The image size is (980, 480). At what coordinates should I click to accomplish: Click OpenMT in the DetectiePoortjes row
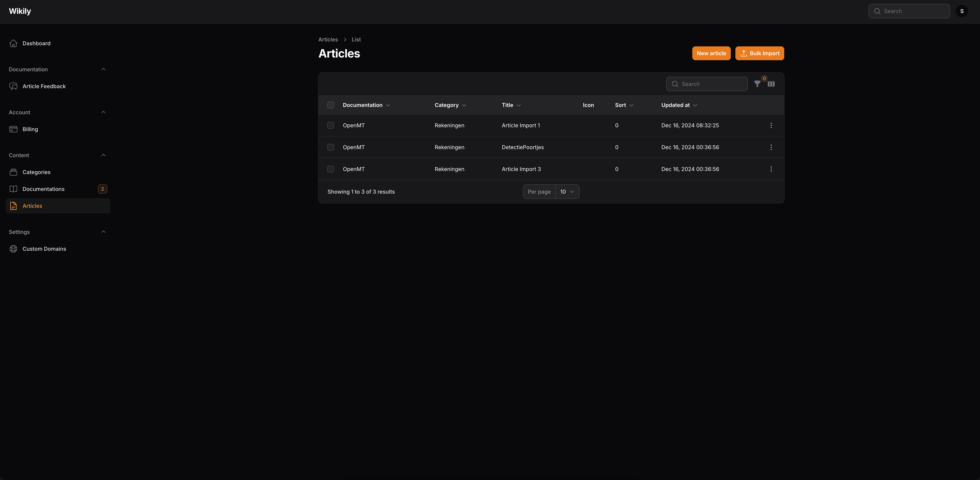(353, 147)
